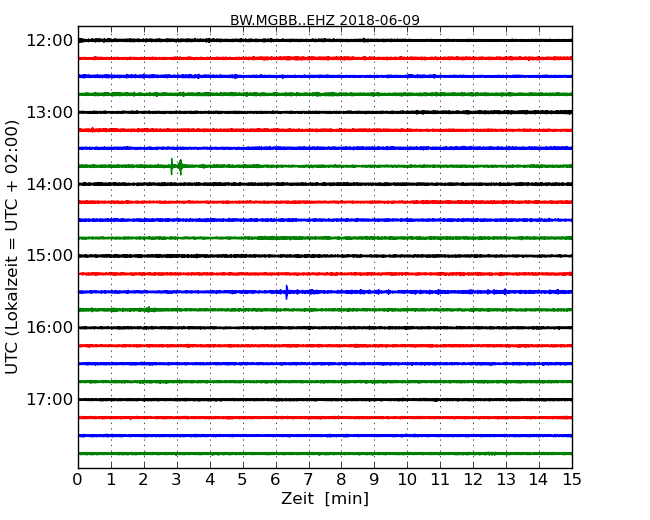This screenshot has height=520, width=650.
Task: Click the x-axis tick label 10
Action: click(x=407, y=480)
